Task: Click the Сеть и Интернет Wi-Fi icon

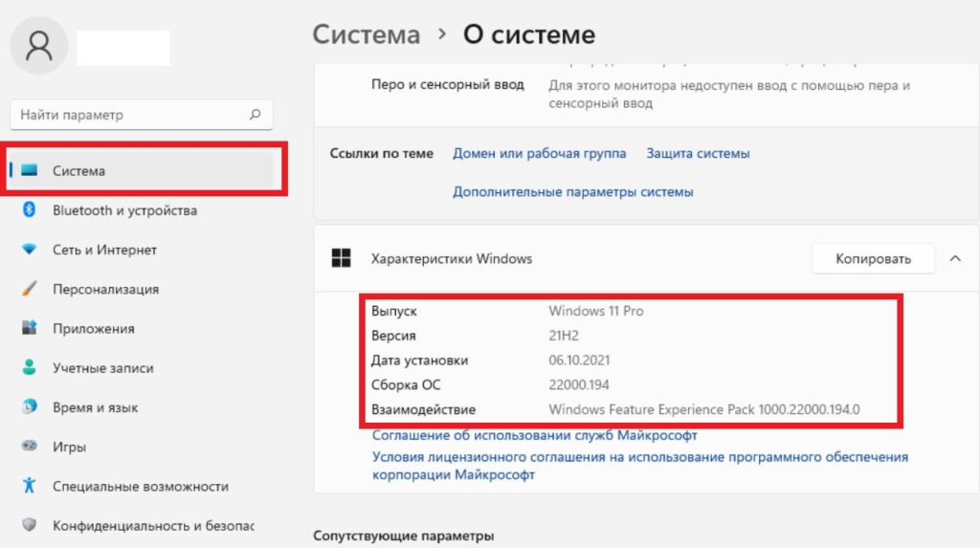Action: point(30,250)
